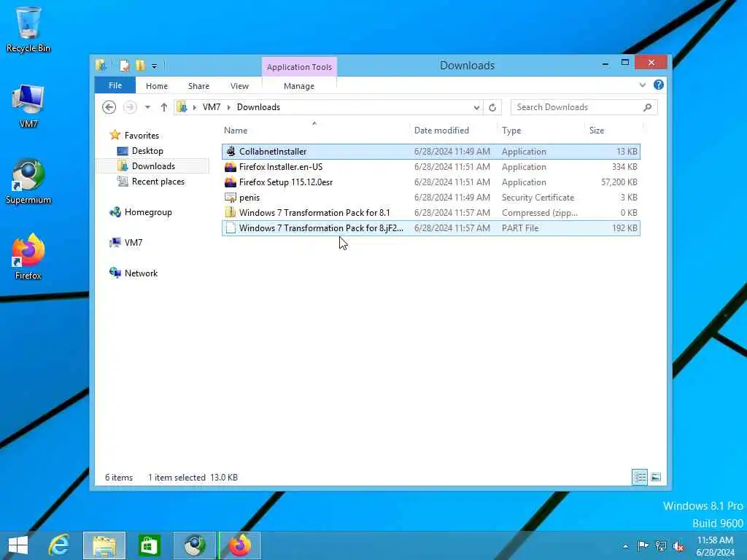The image size is (747, 560).
Task: Open the recent locations dropdown arrow
Action: pos(147,107)
